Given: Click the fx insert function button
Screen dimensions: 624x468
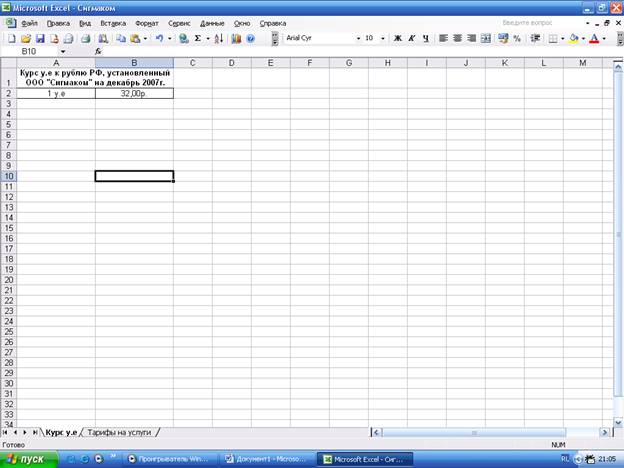Looking at the screenshot, I should pyautogui.click(x=98, y=51).
